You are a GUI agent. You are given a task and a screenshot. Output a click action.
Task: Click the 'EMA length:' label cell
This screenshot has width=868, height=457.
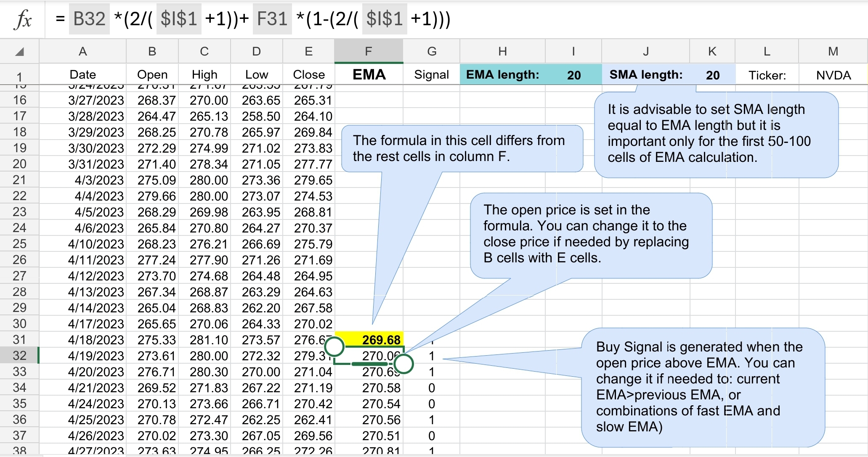503,74
